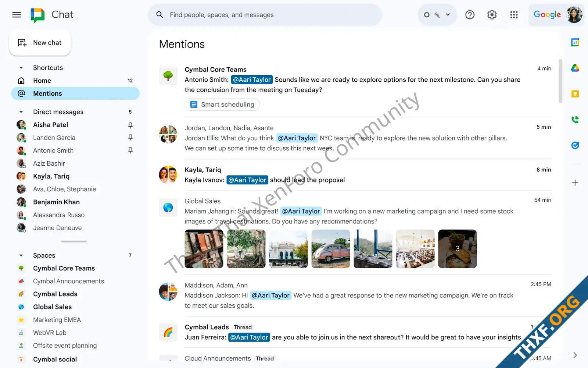Click the Thread label beside Cloud Announcements
The height and width of the screenshot is (368, 588).
(265, 358)
